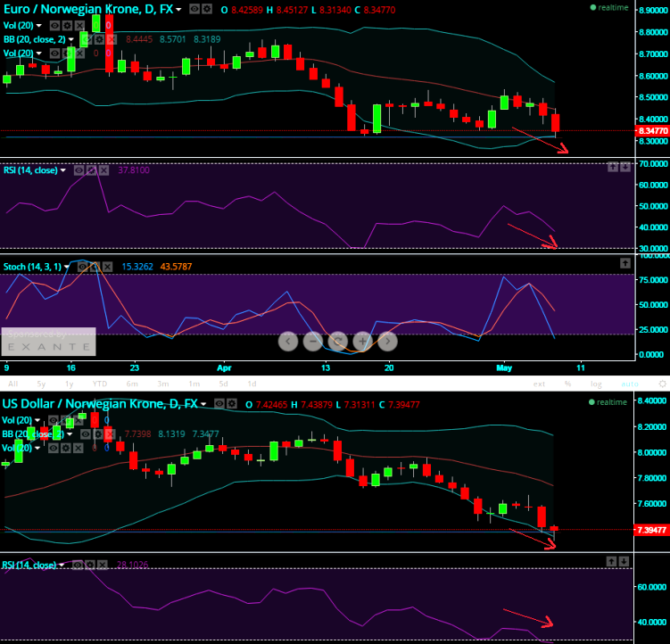Viewport: 670px width, 644px height.
Task: Move Euro chart RSI pane up
Action: click(613, 167)
